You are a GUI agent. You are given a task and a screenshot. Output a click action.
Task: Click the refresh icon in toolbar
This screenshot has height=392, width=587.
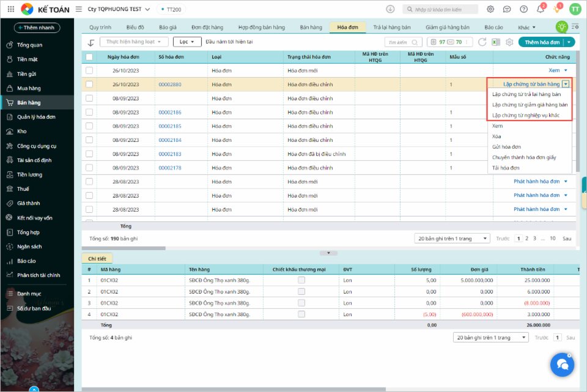click(482, 42)
